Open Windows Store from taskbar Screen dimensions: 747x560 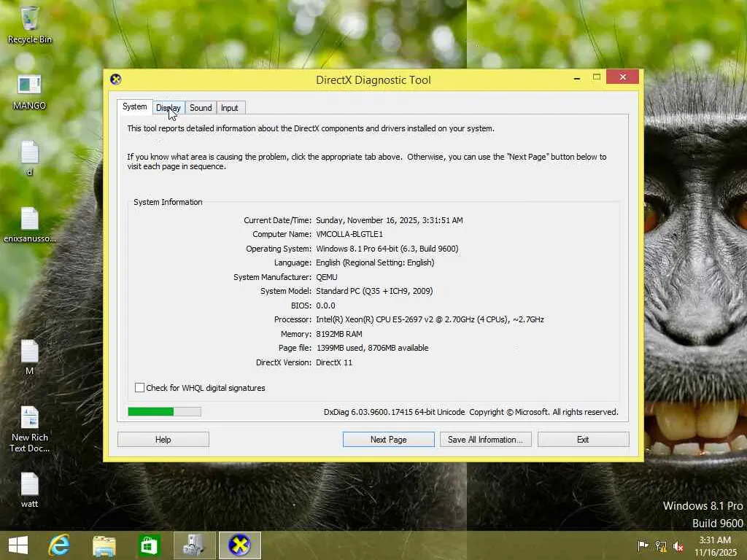(149, 545)
